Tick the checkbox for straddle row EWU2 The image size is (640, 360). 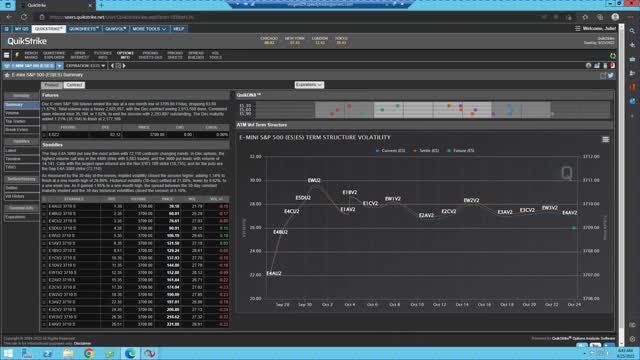click(44, 236)
